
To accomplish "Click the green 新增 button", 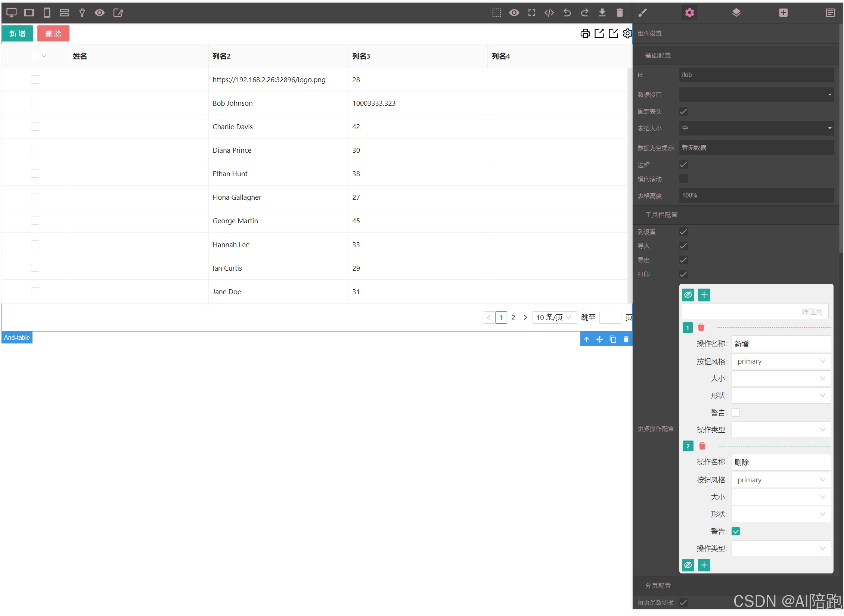I will (18, 34).
